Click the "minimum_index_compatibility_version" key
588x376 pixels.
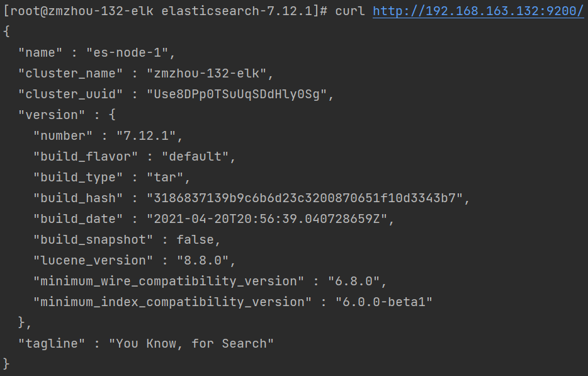click(x=172, y=302)
